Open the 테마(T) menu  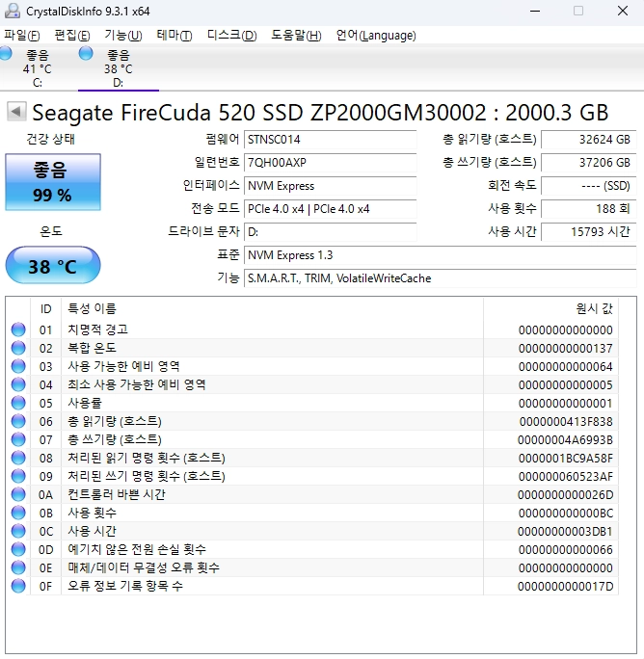[x=174, y=36]
